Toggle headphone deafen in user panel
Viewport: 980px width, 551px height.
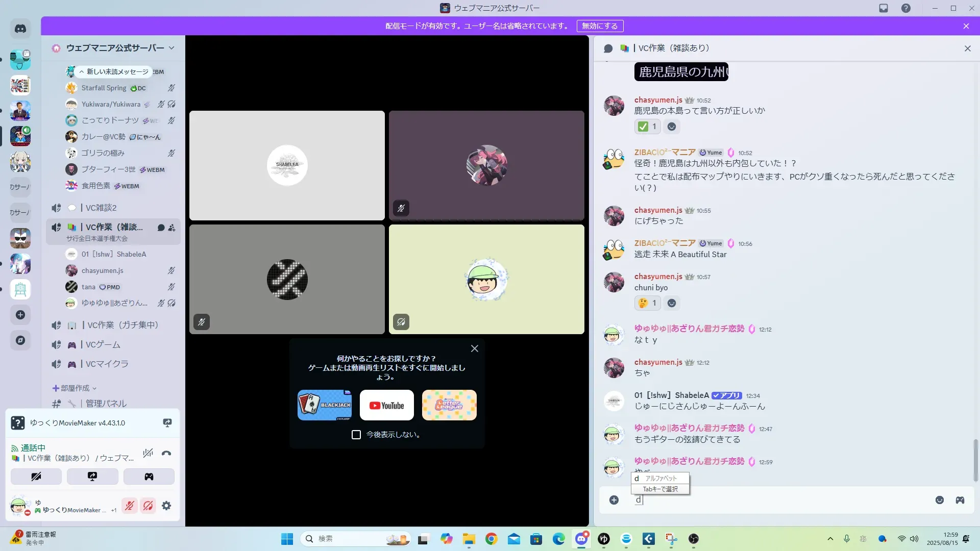(x=148, y=506)
